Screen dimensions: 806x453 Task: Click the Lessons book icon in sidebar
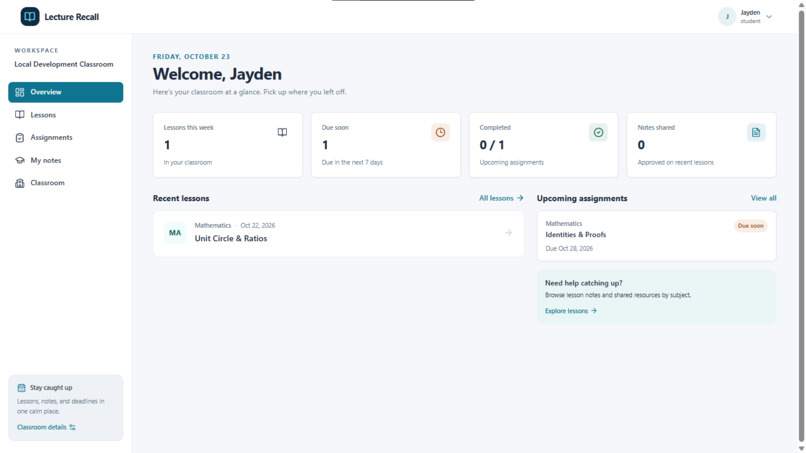click(x=20, y=115)
